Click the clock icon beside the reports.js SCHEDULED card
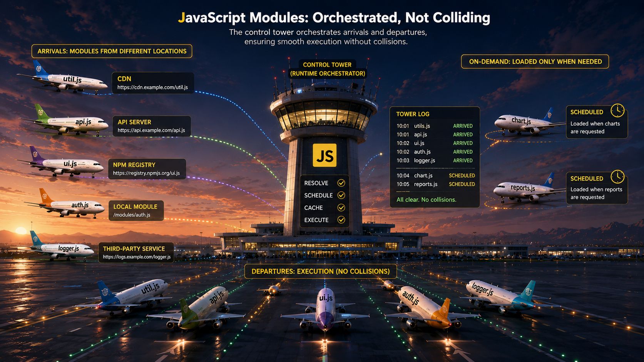 pyautogui.click(x=617, y=177)
